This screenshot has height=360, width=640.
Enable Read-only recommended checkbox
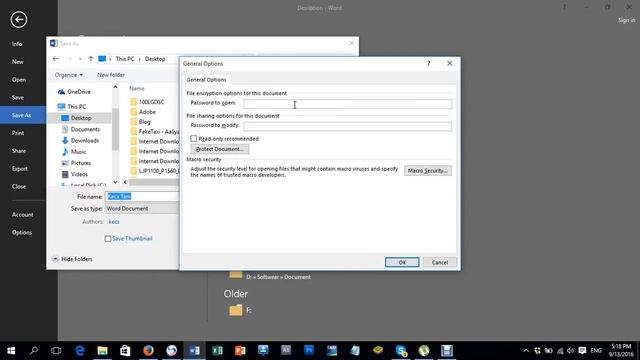(x=194, y=139)
